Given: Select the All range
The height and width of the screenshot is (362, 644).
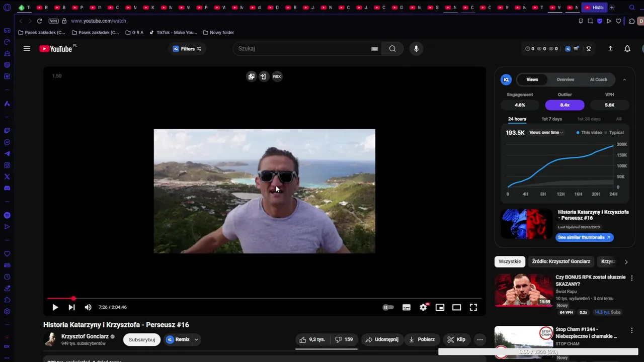Looking at the screenshot, I should click(x=619, y=119).
